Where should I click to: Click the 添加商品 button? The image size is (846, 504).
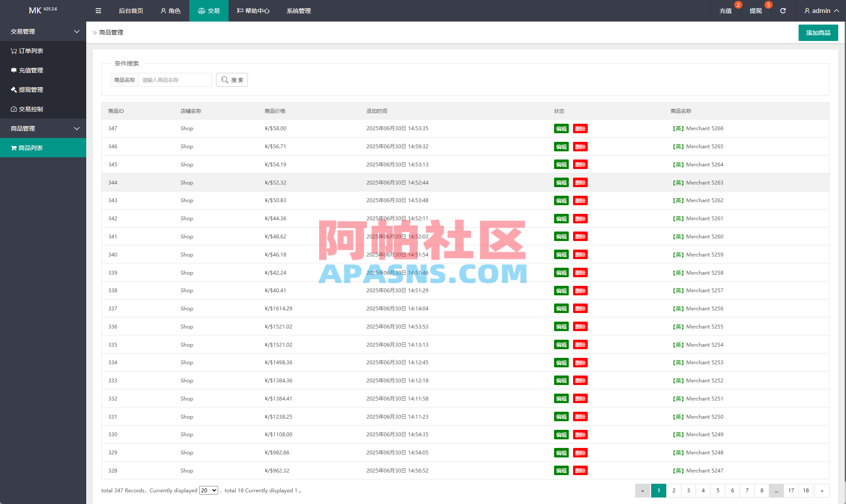point(818,32)
